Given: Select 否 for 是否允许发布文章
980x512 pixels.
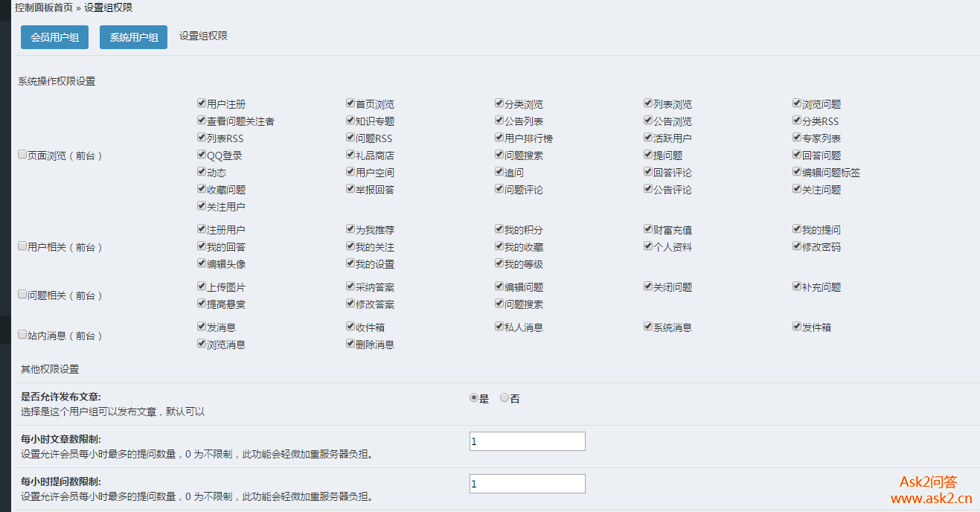Looking at the screenshot, I should [x=505, y=398].
